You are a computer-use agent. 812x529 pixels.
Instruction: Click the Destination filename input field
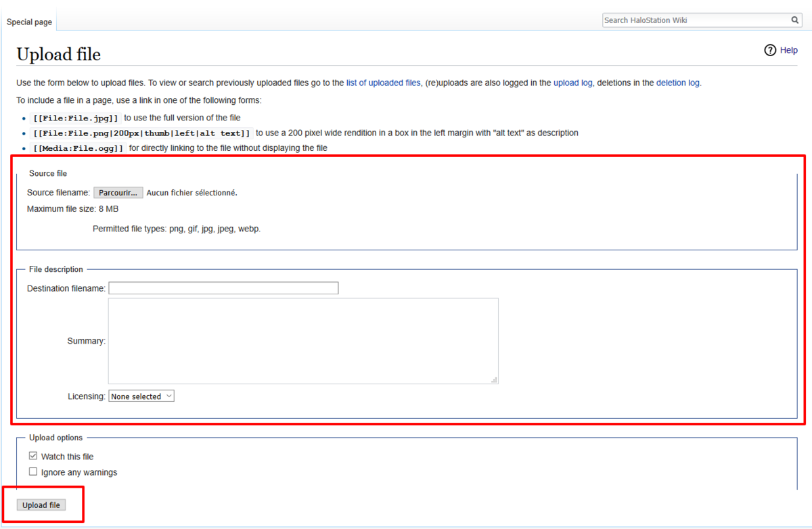223,287
